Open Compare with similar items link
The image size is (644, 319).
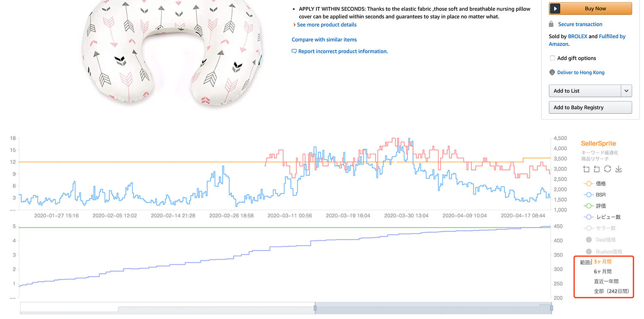pyautogui.click(x=324, y=39)
